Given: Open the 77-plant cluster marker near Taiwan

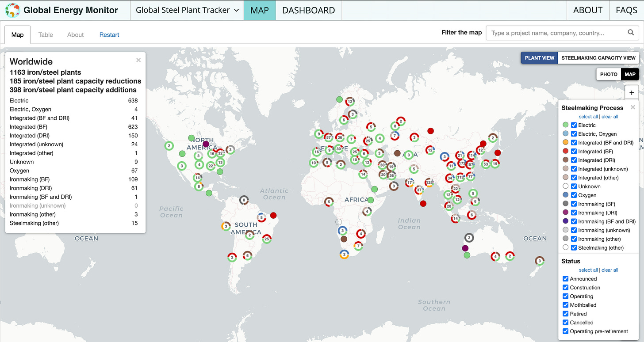Looking at the screenshot, I should (471, 176).
